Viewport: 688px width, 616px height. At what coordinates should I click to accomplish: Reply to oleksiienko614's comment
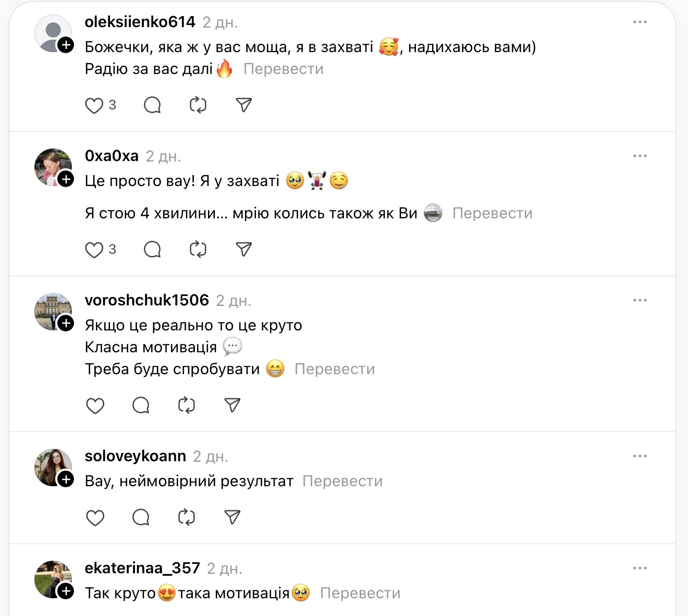(152, 105)
